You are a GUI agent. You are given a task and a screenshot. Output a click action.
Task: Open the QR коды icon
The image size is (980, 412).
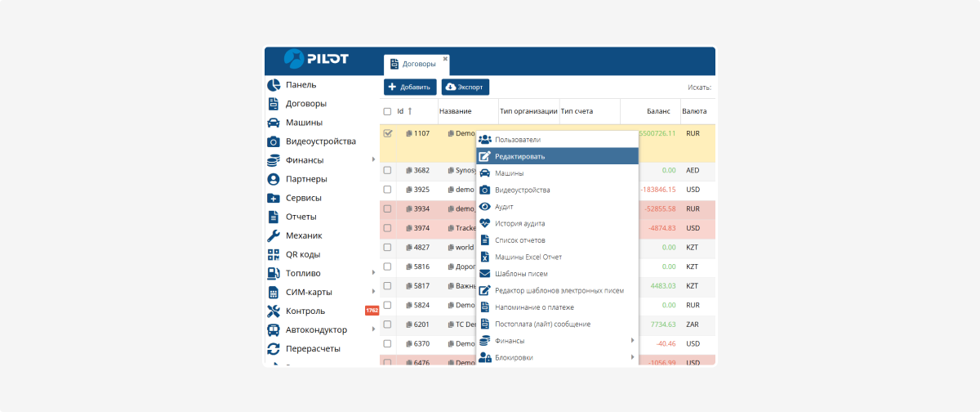(274, 254)
